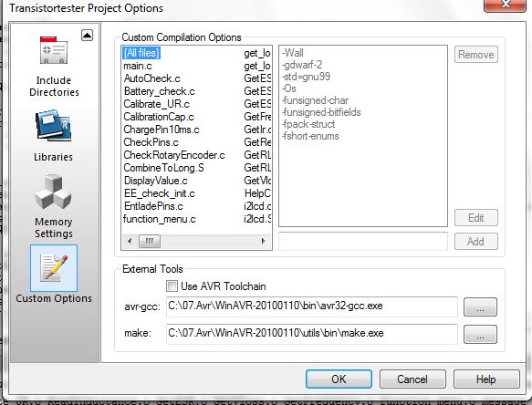This screenshot has height=405, width=532.
Task: Select the -gdwarf-2 compile option
Action: (302, 65)
